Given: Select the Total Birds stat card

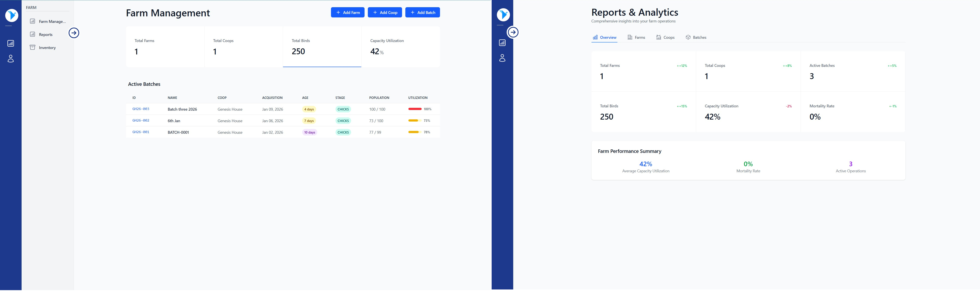Looking at the screenshot, I should pos(322,47).
